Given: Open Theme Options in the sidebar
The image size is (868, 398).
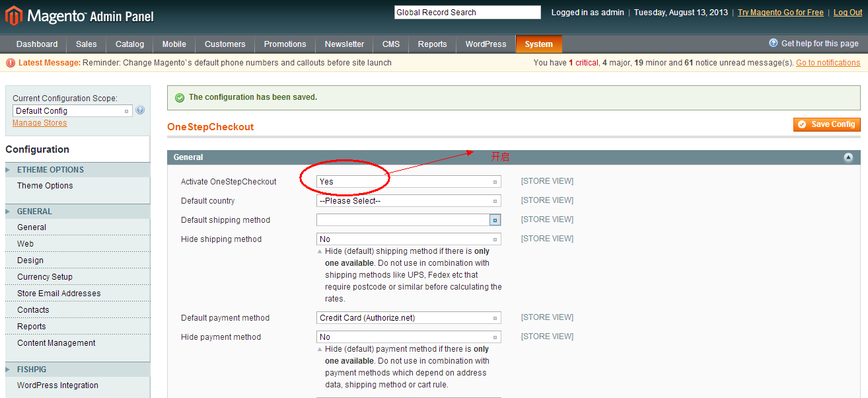Looking at the screenshot, I should [x=45, y=186].
